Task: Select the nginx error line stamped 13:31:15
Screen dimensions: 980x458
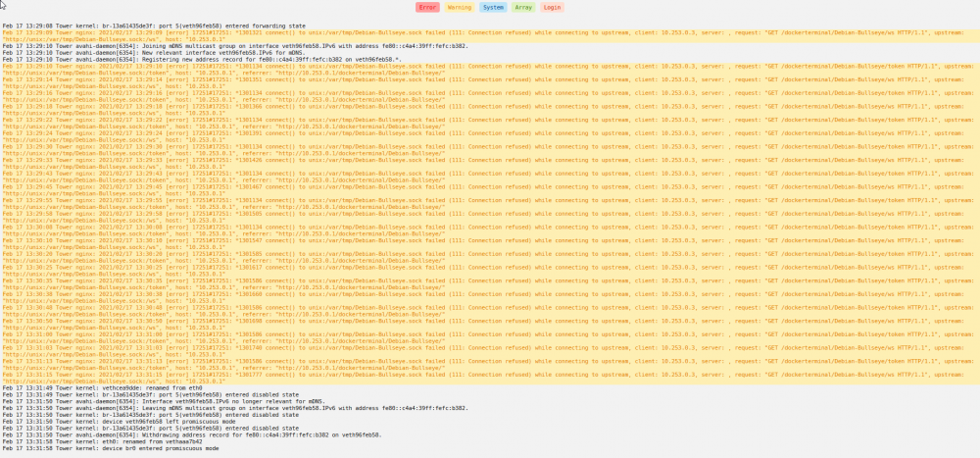Action: [490, 379]
